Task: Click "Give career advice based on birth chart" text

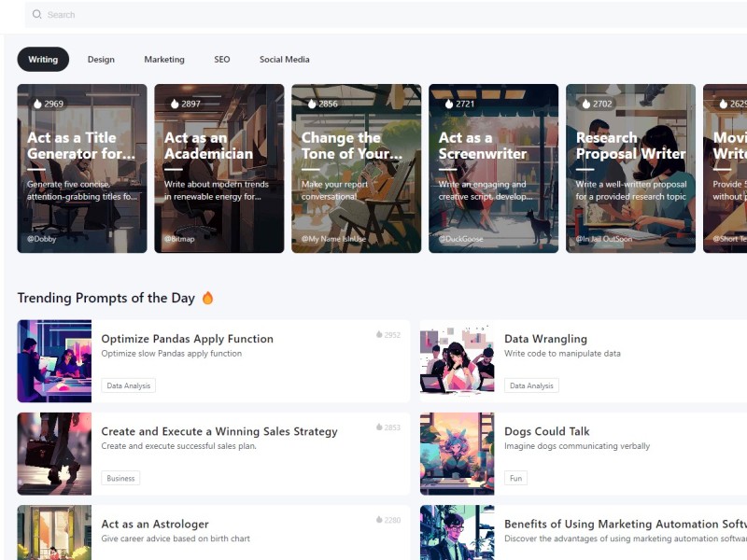Action: point(176,539)
